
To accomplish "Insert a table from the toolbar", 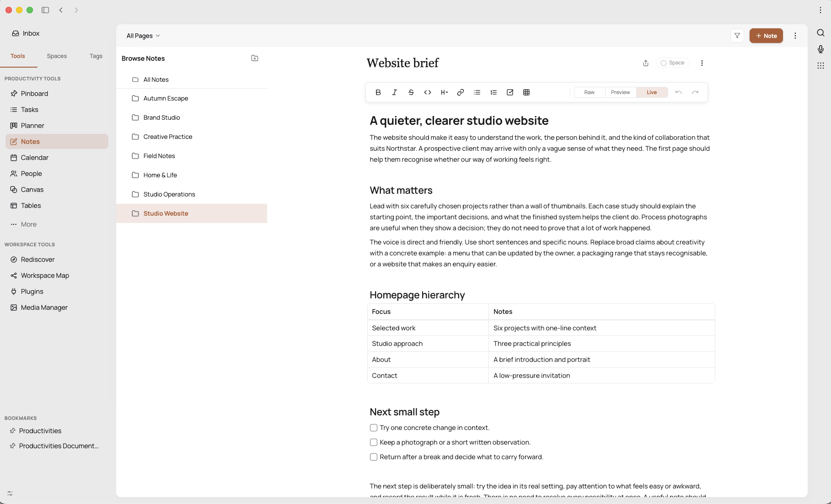I will click(526, 92).
